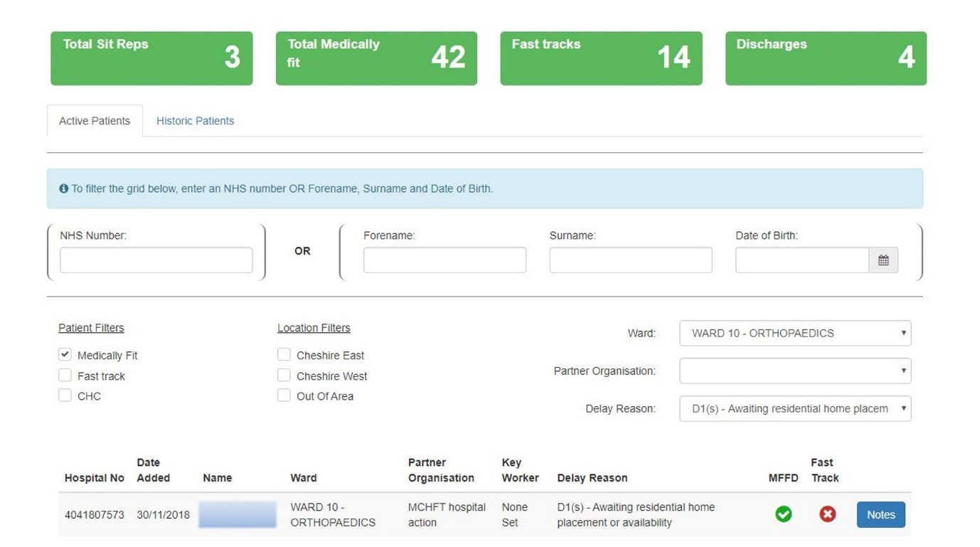Viewport: 980px width, 547px height.
Task: Click the info icon in filter banner
Action: coord(64,188)
